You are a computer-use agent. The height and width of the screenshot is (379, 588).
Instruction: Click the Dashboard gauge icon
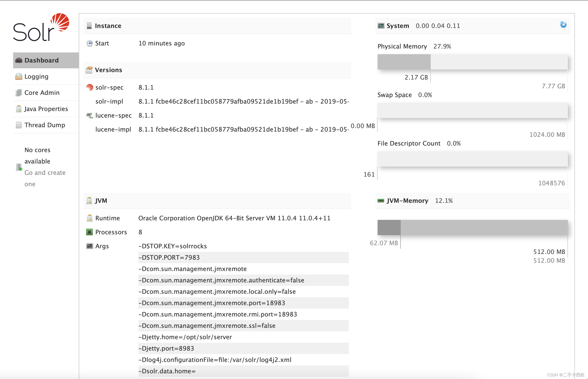(19, 60)
